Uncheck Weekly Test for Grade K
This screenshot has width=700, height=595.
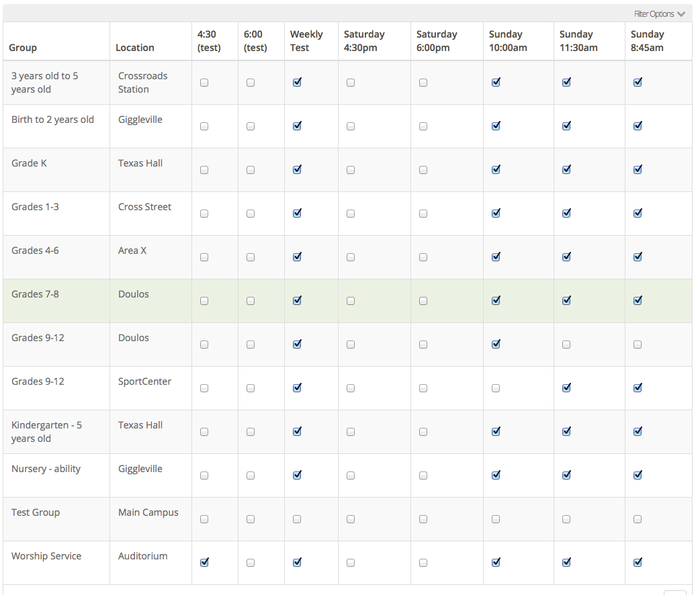pyautogui.click(x=296, y=169)
